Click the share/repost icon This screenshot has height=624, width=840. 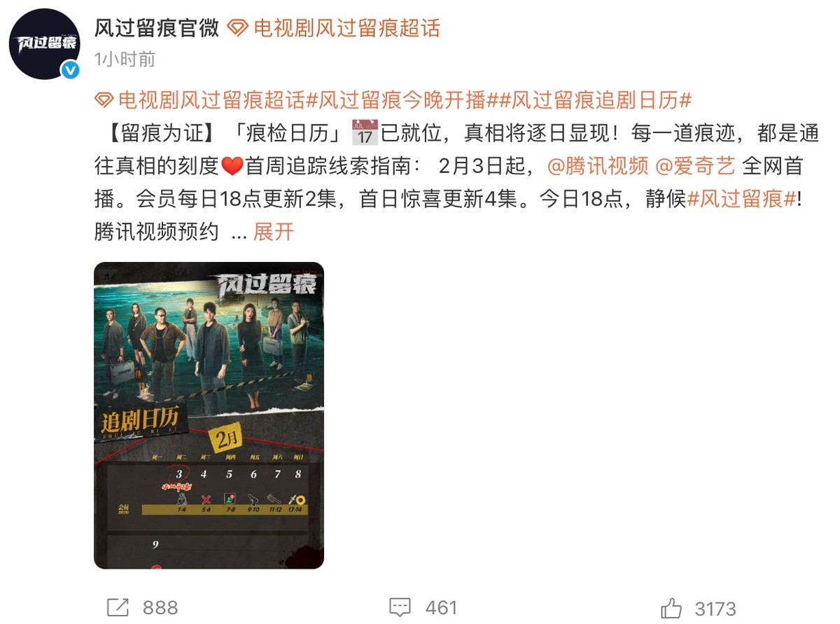[x=117, y=607]
